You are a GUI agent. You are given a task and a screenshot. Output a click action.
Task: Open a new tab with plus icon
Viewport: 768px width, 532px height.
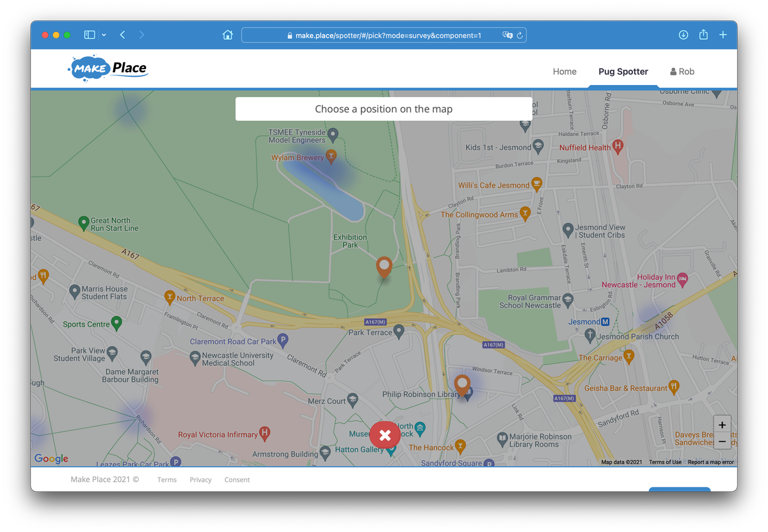tap(723, 35)
